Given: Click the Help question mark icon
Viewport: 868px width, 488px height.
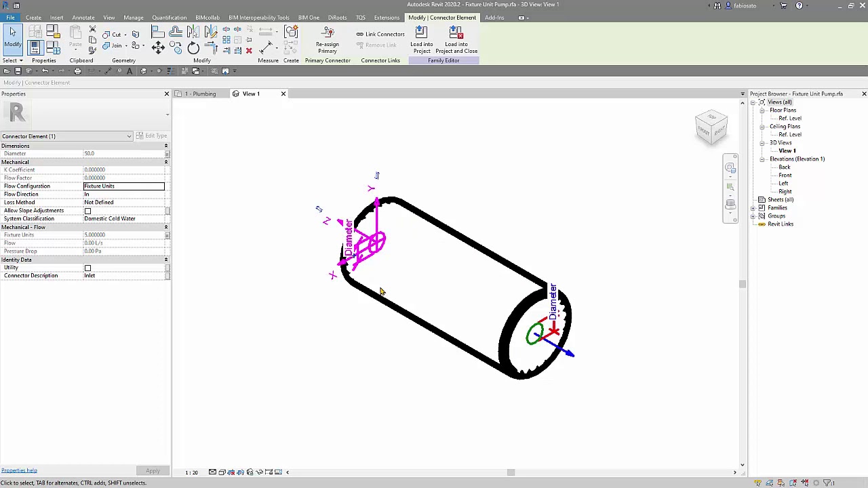Looking at the screenshot, I should tap(799, 5).
